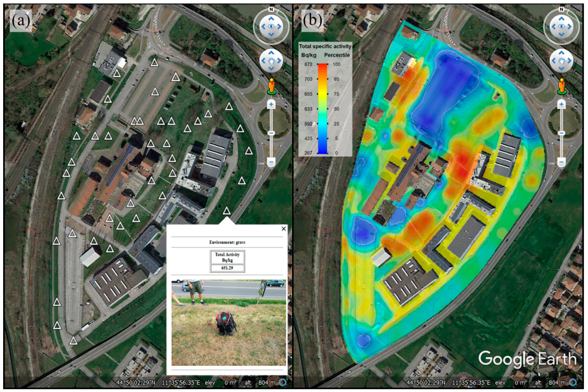Click the 651.29 Total Activity value cell
Viewport: 588px width, 392px height.
(227, 268)
